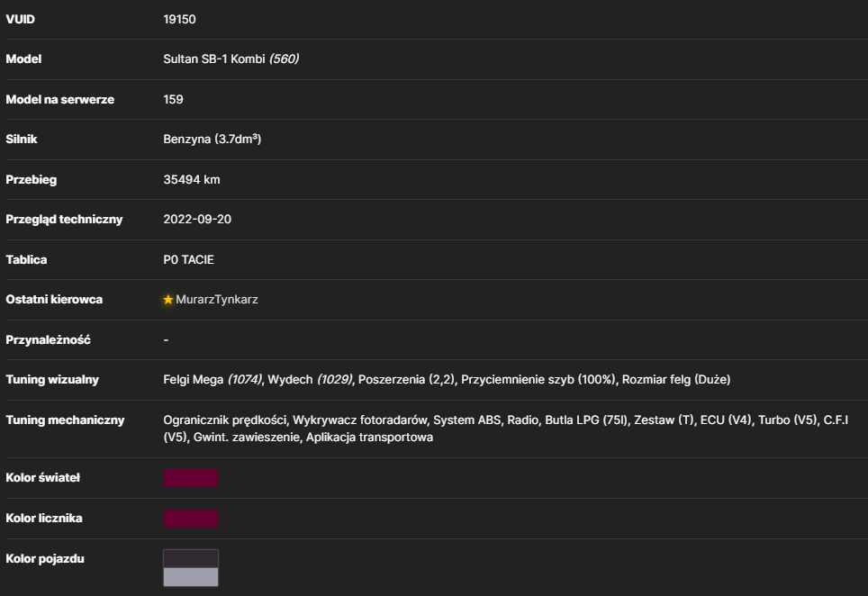Select Turbo (V5) tuning entry

click(x=787, y=420)
